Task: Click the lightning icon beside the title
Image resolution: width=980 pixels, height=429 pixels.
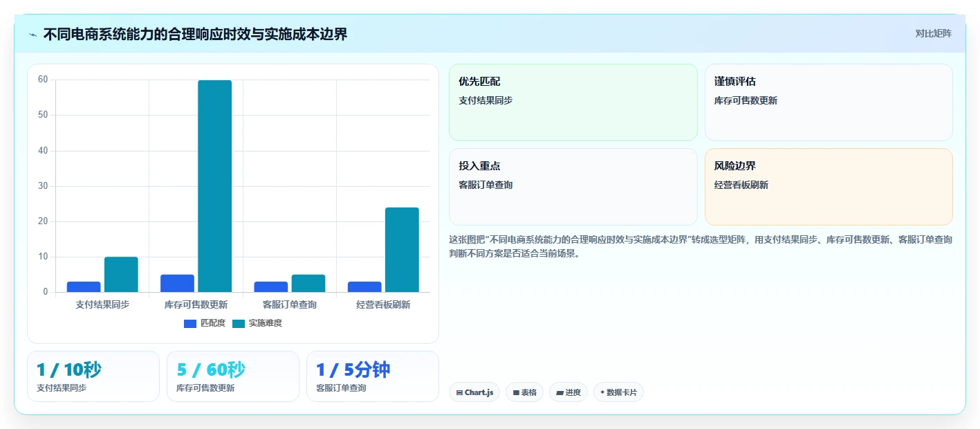Action: tap(33, 34)
